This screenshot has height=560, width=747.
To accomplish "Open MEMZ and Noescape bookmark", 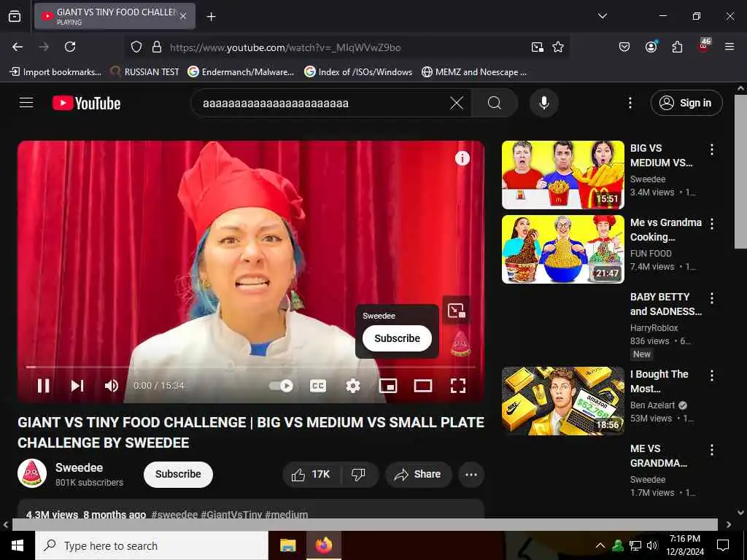I will point(474,72).
